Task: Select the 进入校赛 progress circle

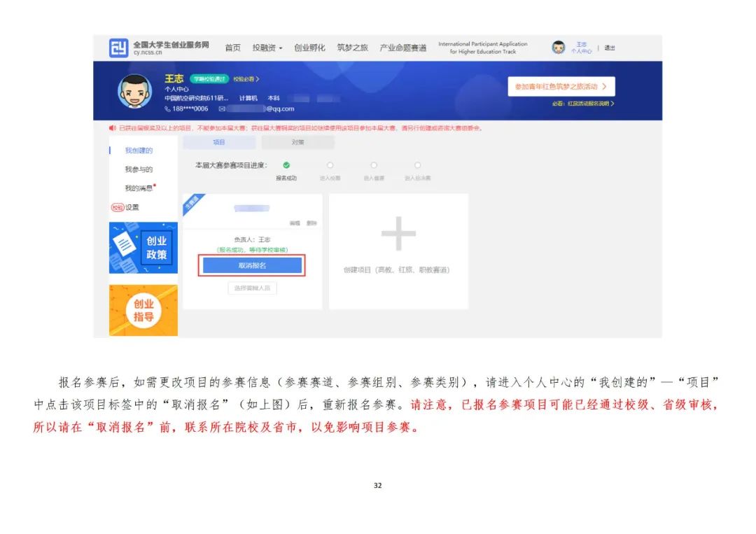Action: tap(330, 165)
